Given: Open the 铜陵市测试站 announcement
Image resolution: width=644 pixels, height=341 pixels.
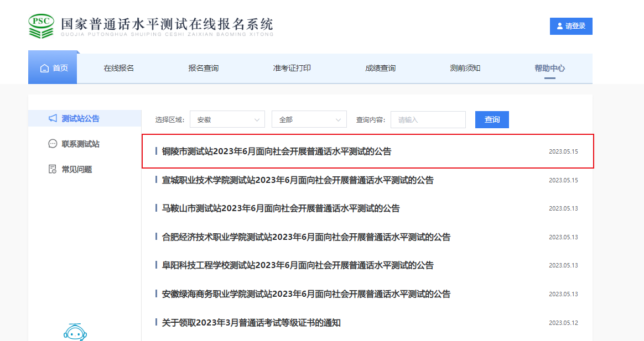Looking at the screenshot, I should [x=277, y=151].
